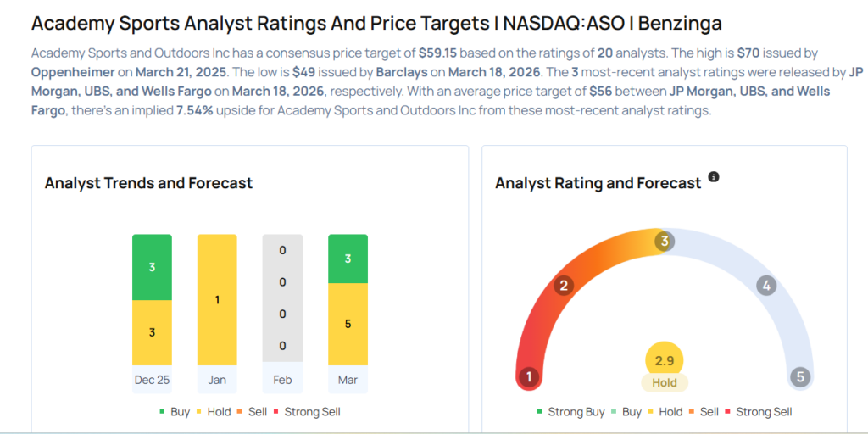
Task: Click the gray Feb bar
Action: click(x=282, y=300)
